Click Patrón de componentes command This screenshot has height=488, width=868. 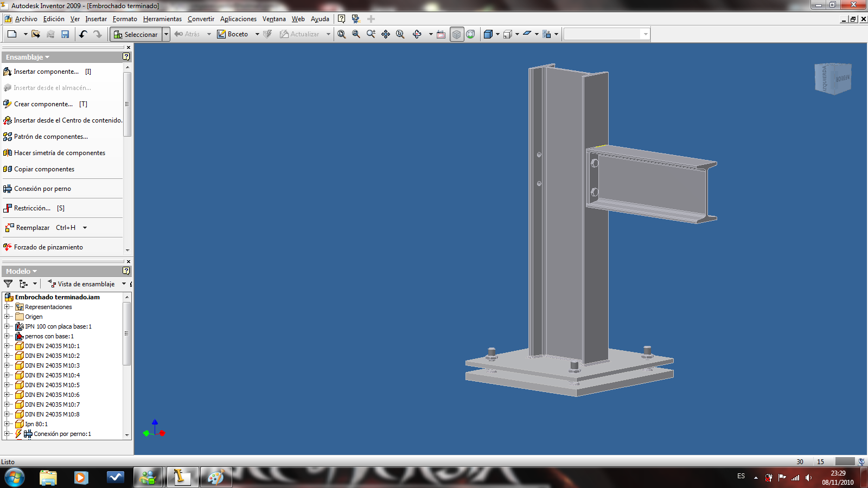pos(46,137)
